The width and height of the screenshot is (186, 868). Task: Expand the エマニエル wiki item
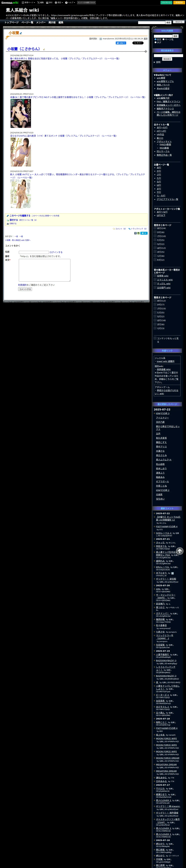[x=155, y=280]
